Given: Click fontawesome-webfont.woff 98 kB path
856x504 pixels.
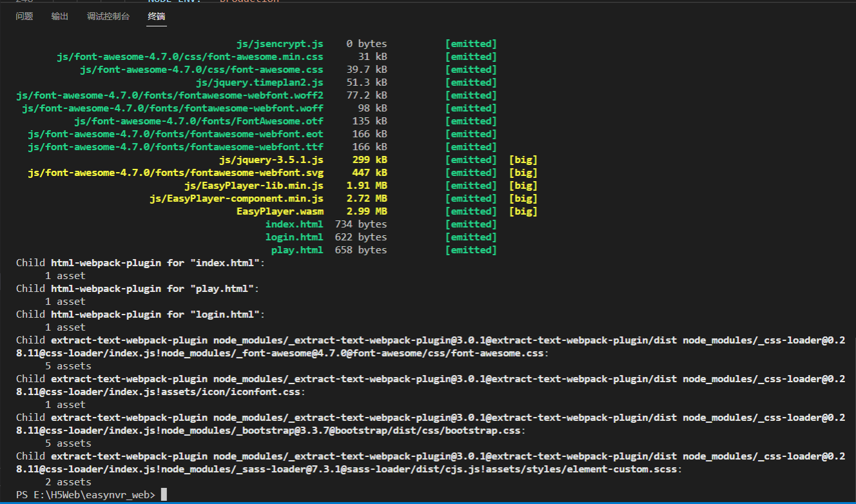Looking at the screenshot, I should point(173,108).
